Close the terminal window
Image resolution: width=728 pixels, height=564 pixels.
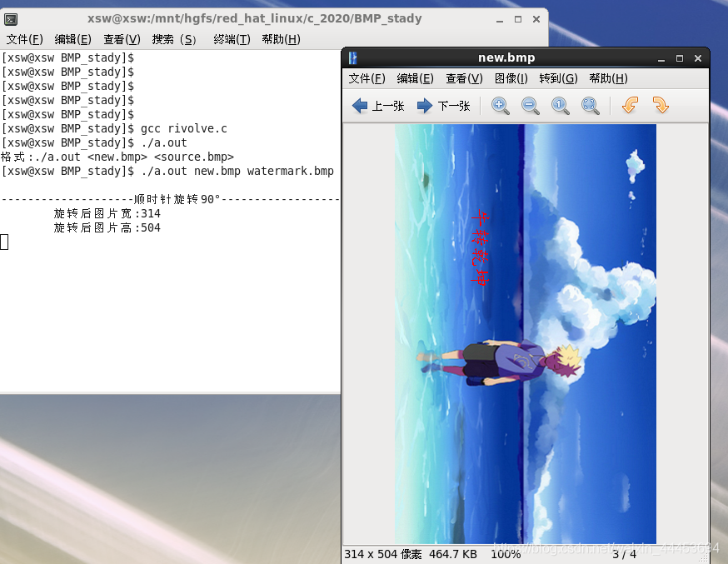pos(536,19)
